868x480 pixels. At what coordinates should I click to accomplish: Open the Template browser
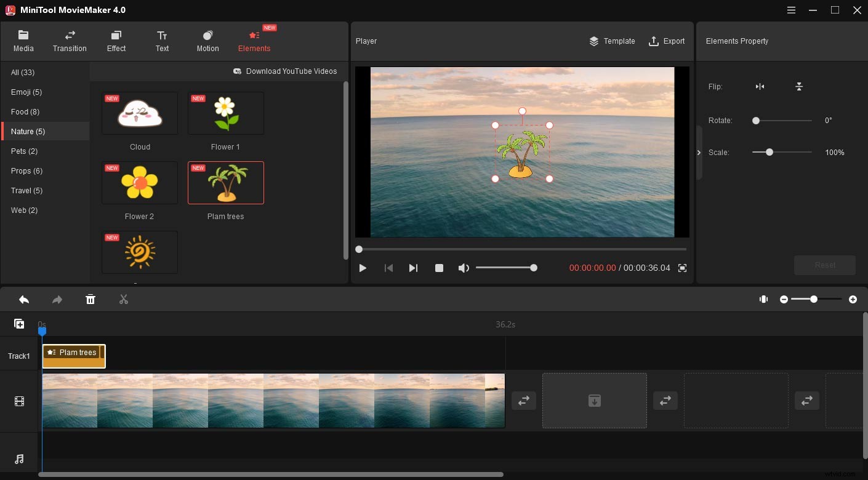click(612, 41)
